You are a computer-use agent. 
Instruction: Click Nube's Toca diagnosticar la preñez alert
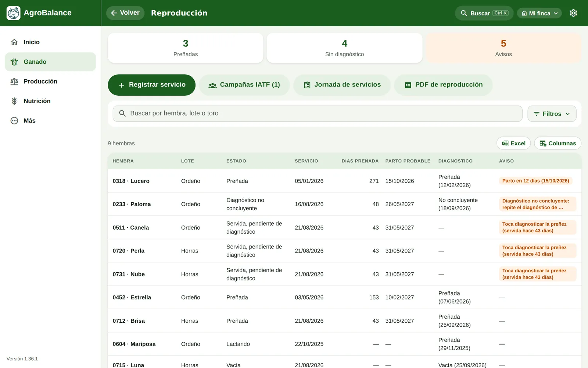[537, 274]
